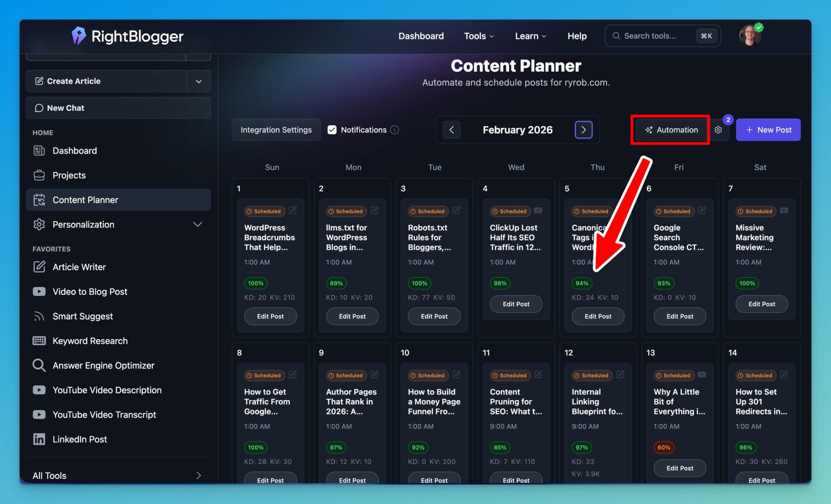Open the Content Planner calendar icon in sidebar
Screen dimensions: 831x504
click(39, 199)
